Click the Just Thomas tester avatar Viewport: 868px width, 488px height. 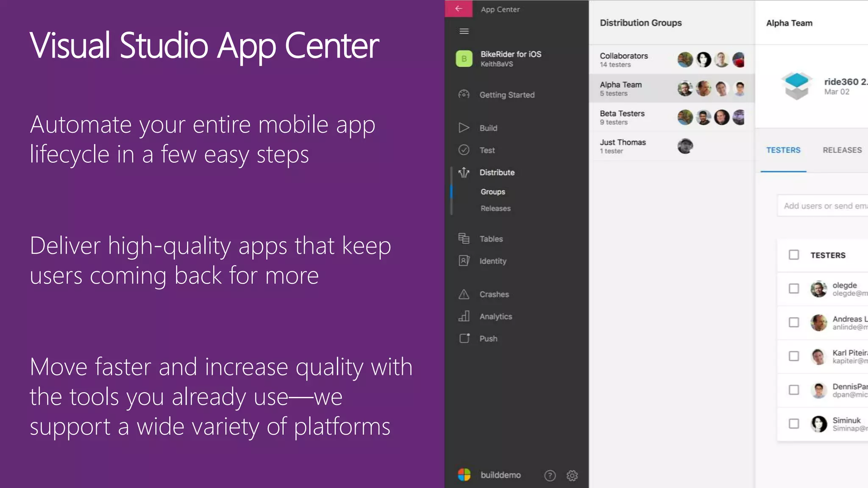click(x=685, y=146)
